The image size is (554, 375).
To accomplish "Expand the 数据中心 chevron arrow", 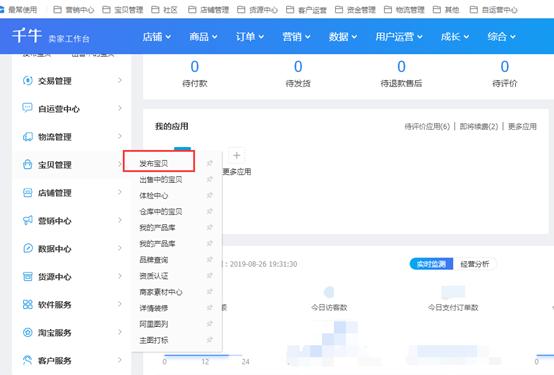I will [x=120, y=248].
